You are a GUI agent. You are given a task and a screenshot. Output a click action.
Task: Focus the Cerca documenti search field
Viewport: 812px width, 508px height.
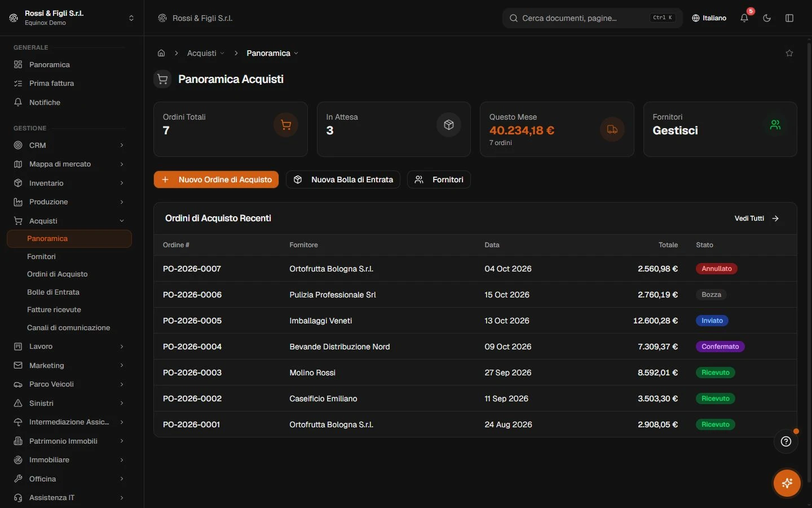click(x=592, y=18)
